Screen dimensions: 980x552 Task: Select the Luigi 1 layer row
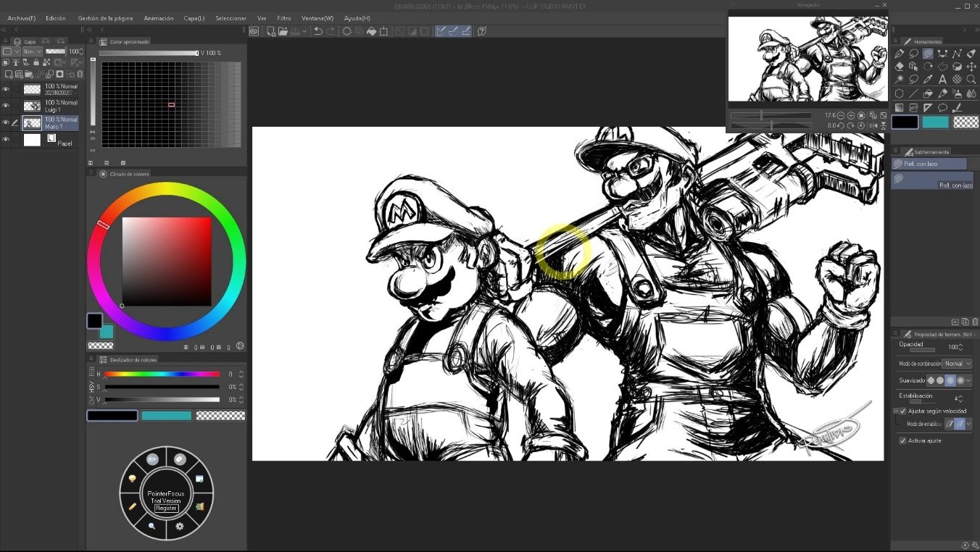(39, 106)
